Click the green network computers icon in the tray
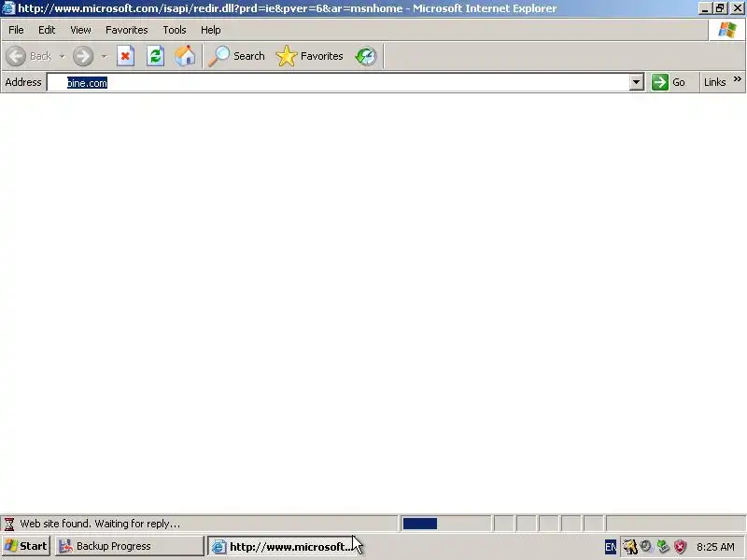This screenshot has height=560, width=747. 663,546
